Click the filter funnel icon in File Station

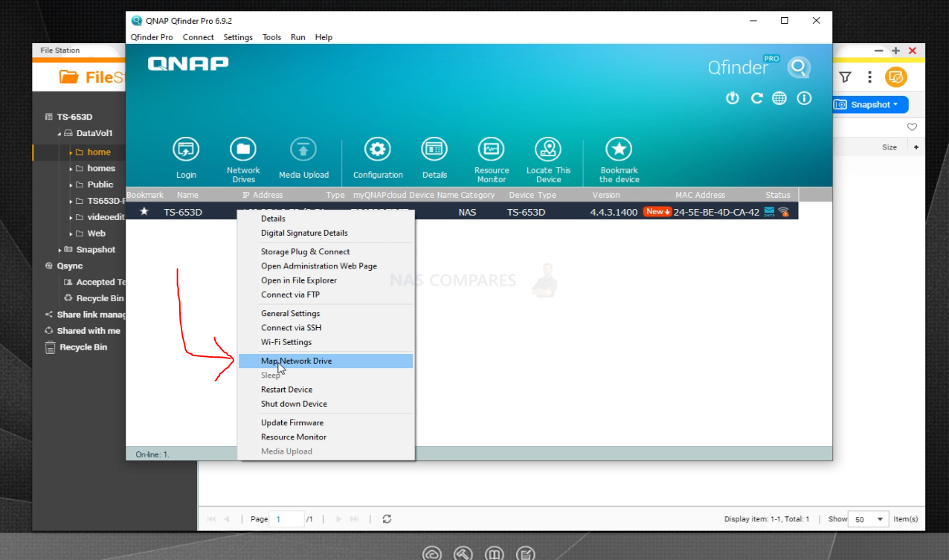(845, 77)
